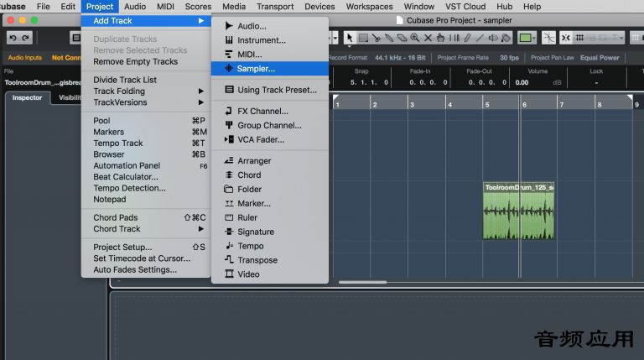The image size is (644, 360).
Task: Select the Line tool
Action: coord(480,38)
